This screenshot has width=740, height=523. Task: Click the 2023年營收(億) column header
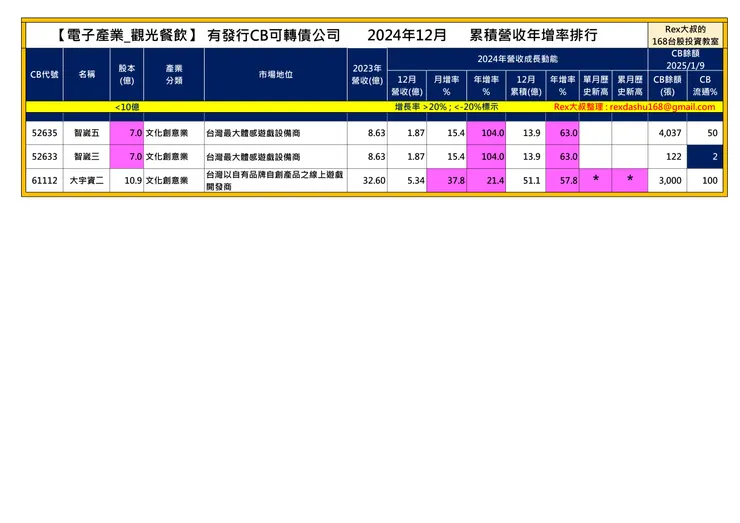click(x=367, y=74)
